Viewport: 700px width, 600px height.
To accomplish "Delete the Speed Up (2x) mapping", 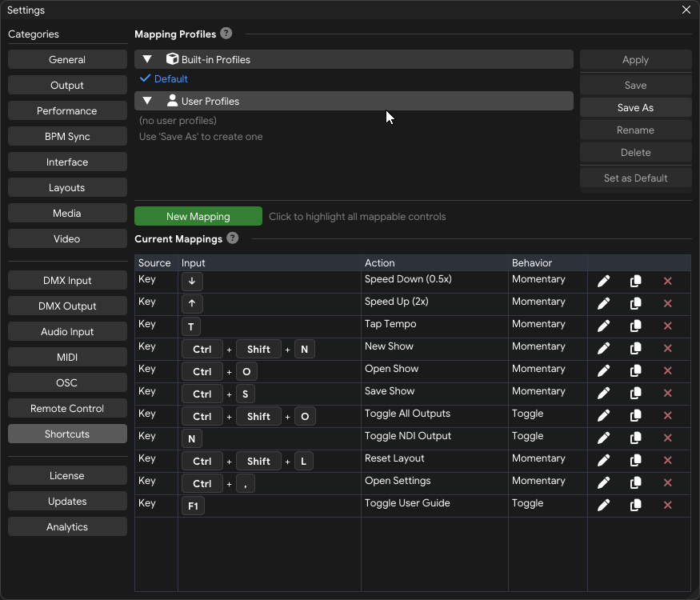I will click(x=668, y=303).
